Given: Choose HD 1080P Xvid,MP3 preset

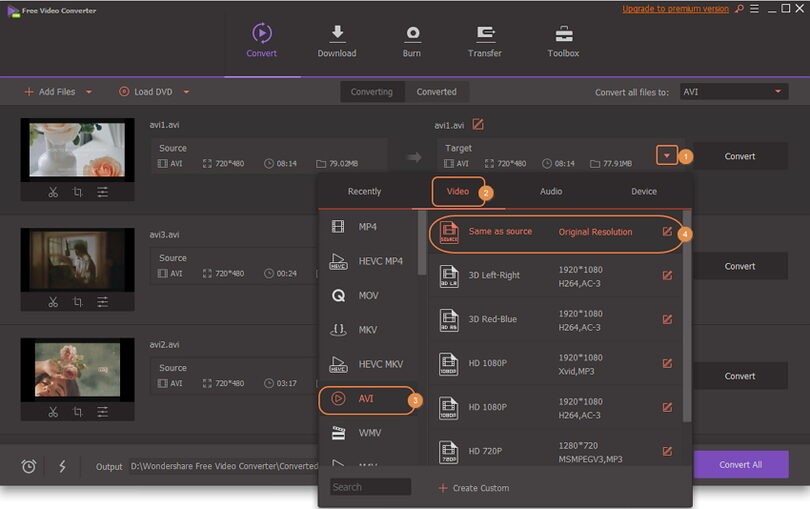Looking at the screenshot, I should pyautogui.click(x=556, y=364).
